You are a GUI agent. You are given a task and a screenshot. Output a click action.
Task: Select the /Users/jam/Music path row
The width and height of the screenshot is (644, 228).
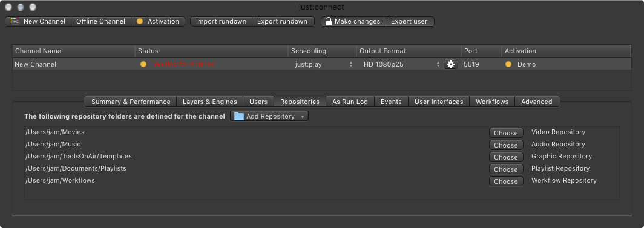(x=53, y=144)
